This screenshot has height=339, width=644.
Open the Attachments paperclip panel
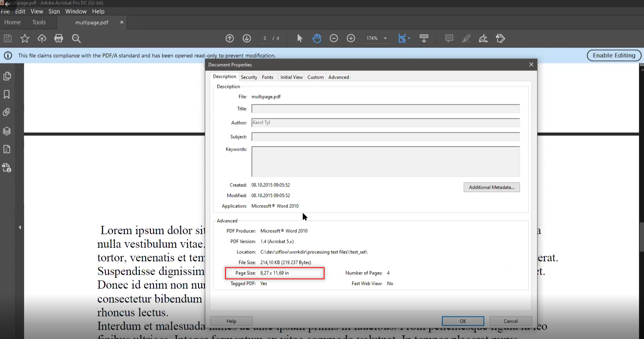click(7, 112)
